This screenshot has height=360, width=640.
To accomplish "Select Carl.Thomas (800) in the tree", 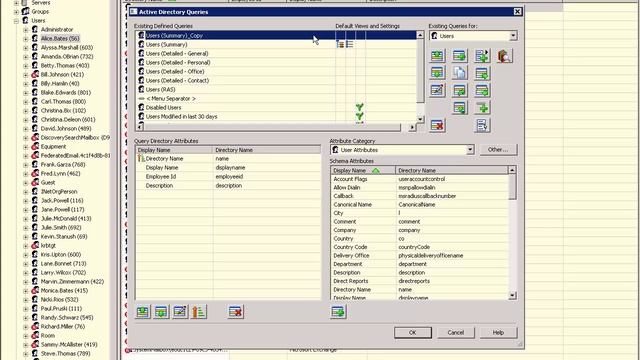I will point(63,101).
